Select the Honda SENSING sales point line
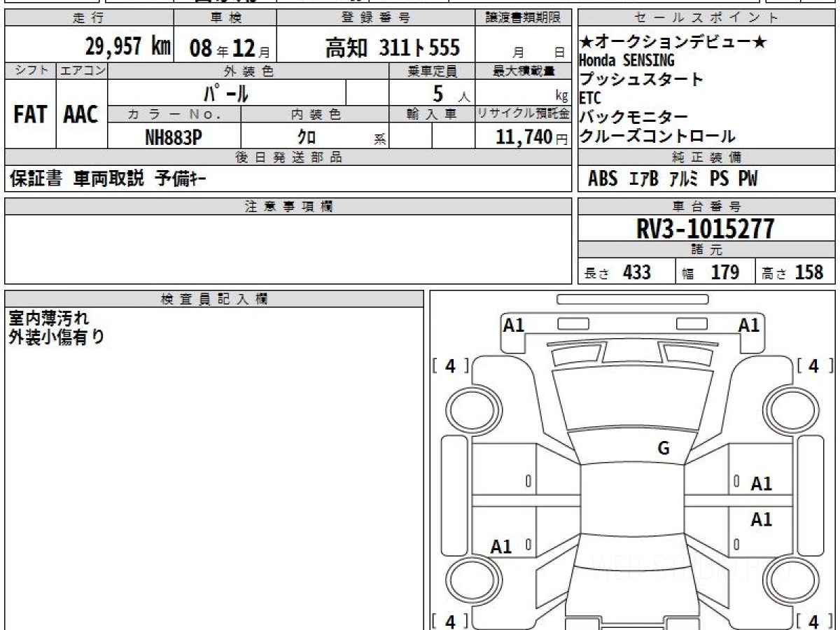The width and height of the screenshot is (840, 630). 626,61
